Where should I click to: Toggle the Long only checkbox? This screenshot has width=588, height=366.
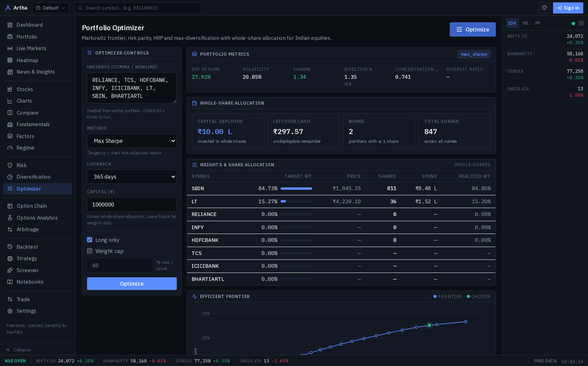[90, 240]
